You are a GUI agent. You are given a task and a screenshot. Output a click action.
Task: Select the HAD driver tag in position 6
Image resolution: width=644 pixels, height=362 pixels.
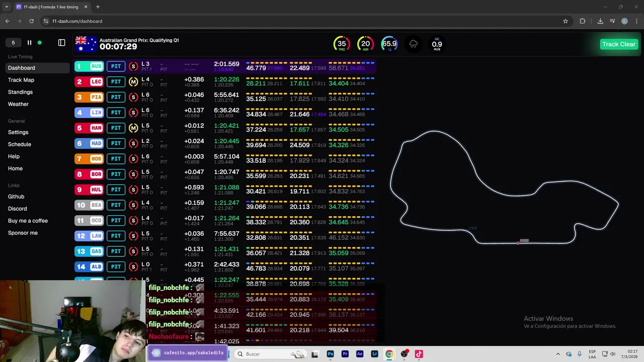(89, 143)
